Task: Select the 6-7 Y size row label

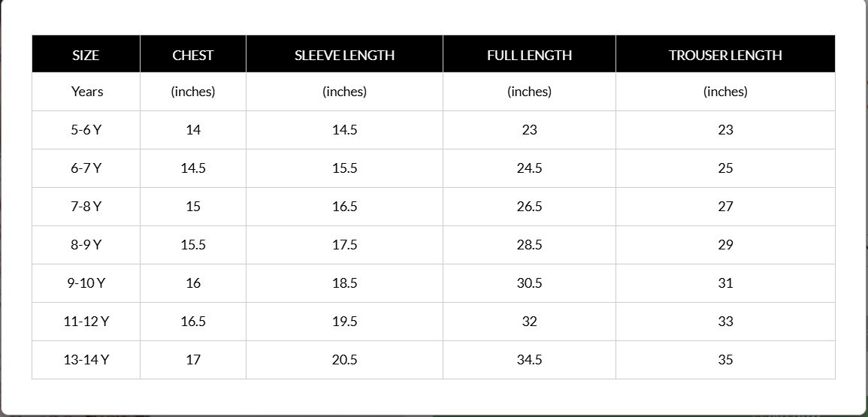Action: pyautogui.click(x=86, y=168)
